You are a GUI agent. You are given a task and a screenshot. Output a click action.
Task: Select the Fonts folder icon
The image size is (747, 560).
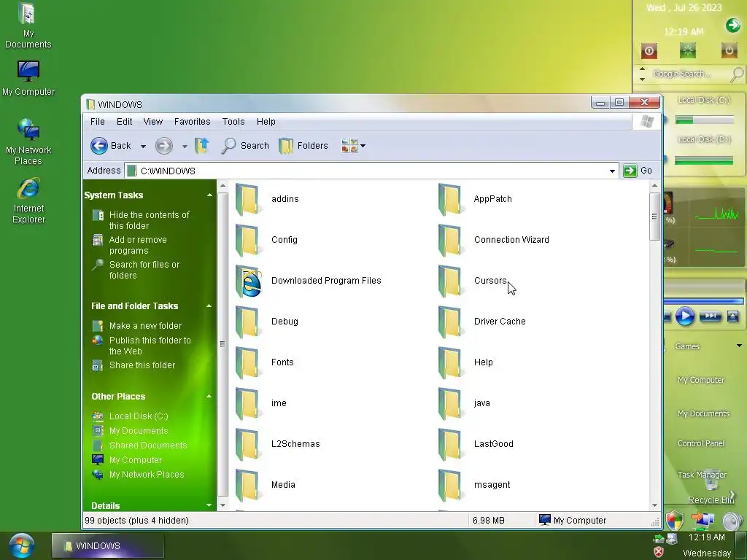(x=247, y=363)
